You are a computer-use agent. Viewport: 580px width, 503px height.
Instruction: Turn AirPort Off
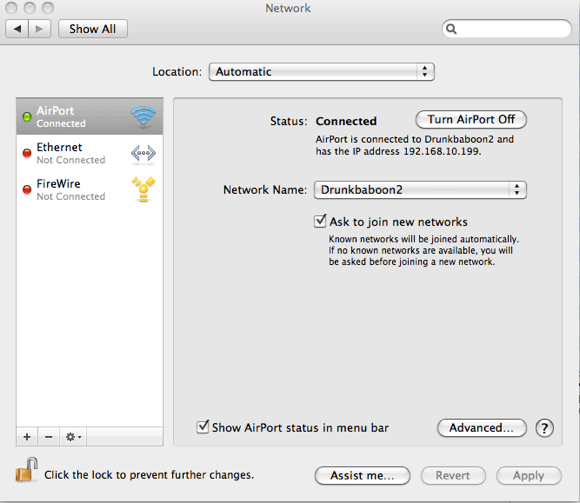(471, 119)
